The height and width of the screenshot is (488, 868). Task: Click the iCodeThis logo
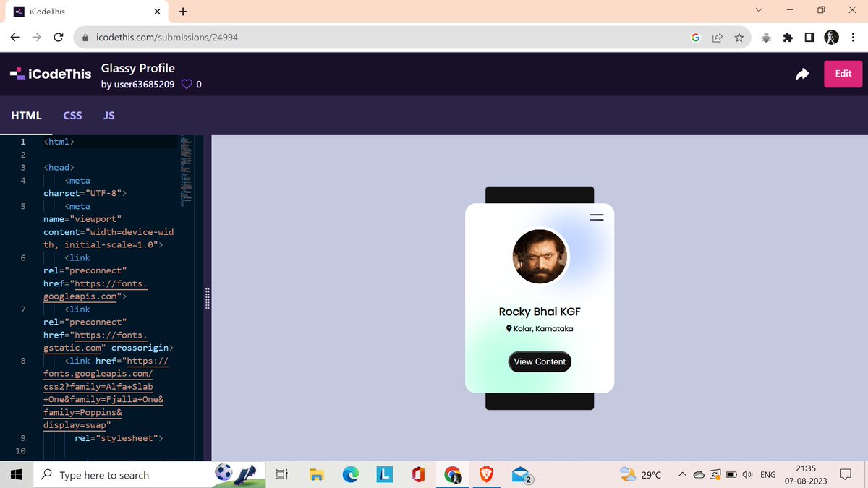coord(49,73)
